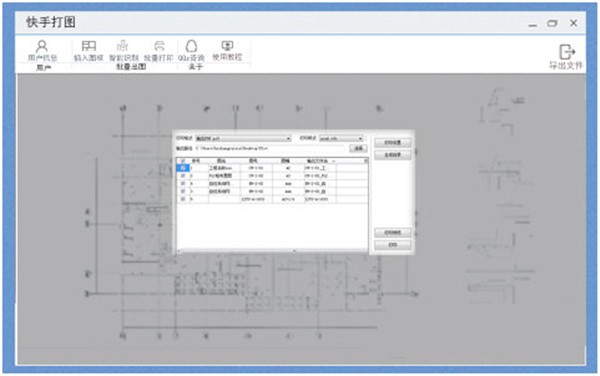Click the print preview button above the bottom button
Image resolution: width=600 pixels, height=376 pixels.
pos(393,233)
